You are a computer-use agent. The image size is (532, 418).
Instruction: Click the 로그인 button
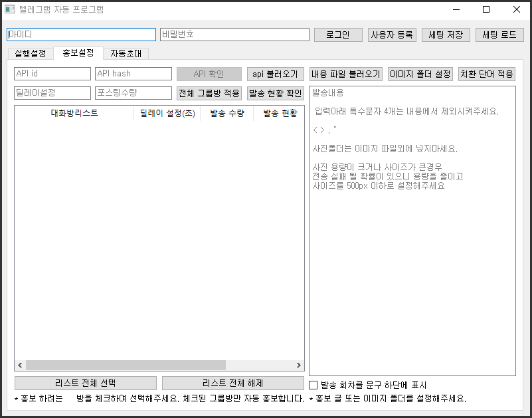pyautogui.click(x=338, y=35)
